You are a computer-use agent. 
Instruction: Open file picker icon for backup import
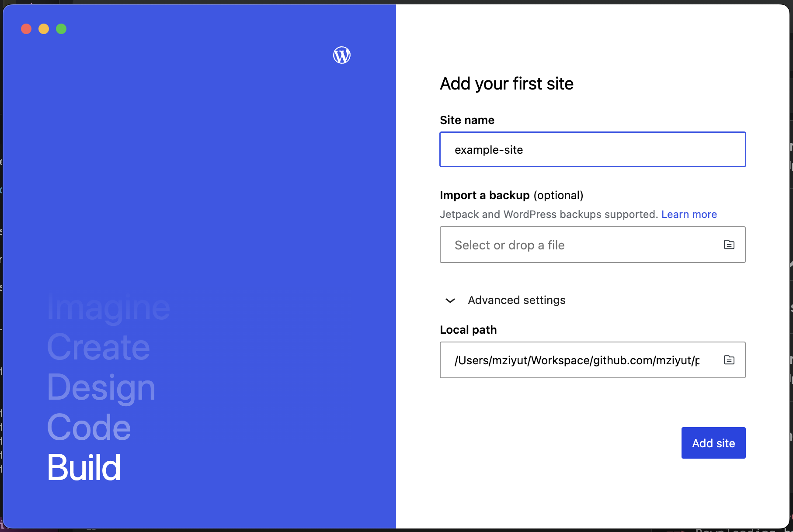coord(729,245)
